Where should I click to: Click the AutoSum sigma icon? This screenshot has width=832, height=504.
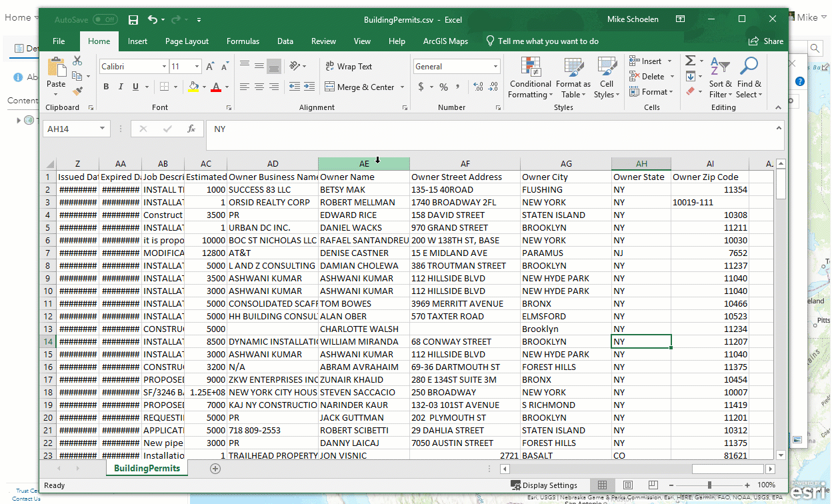coord(691,61)
